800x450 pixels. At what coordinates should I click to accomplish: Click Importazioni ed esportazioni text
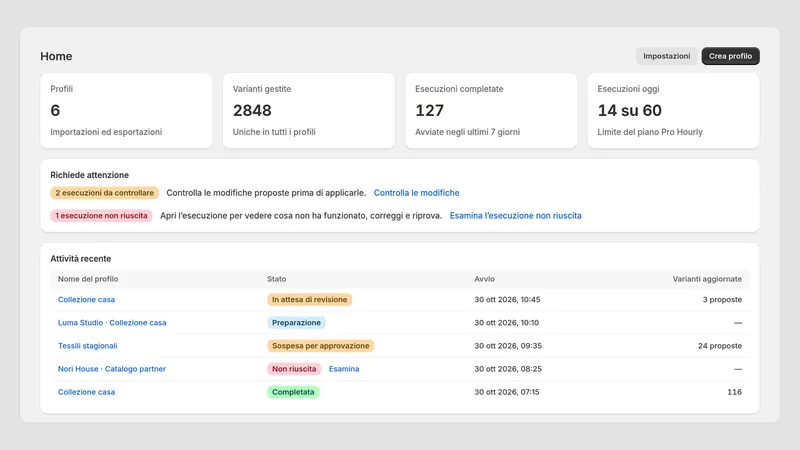point(106,132)
